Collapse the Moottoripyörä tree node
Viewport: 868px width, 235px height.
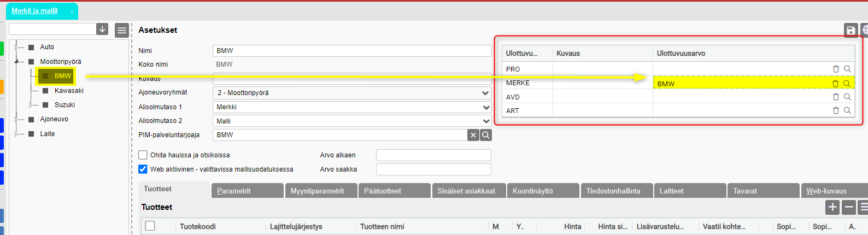click(16, 62)
